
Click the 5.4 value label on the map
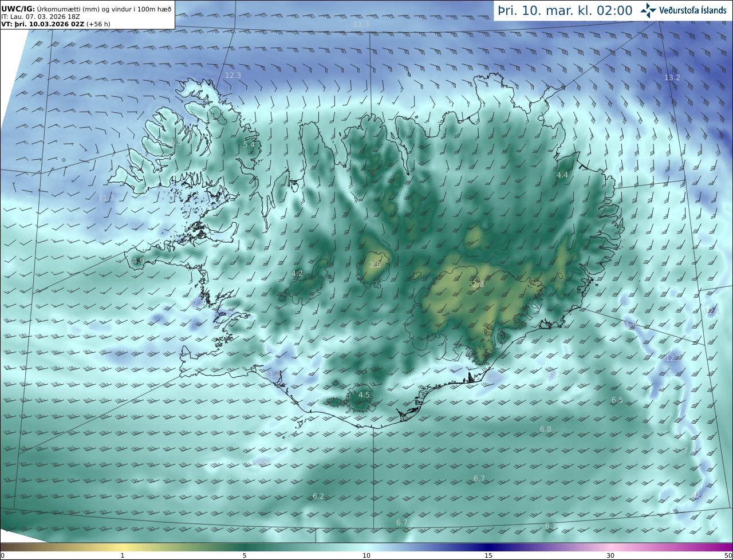(x=249, y=145)
